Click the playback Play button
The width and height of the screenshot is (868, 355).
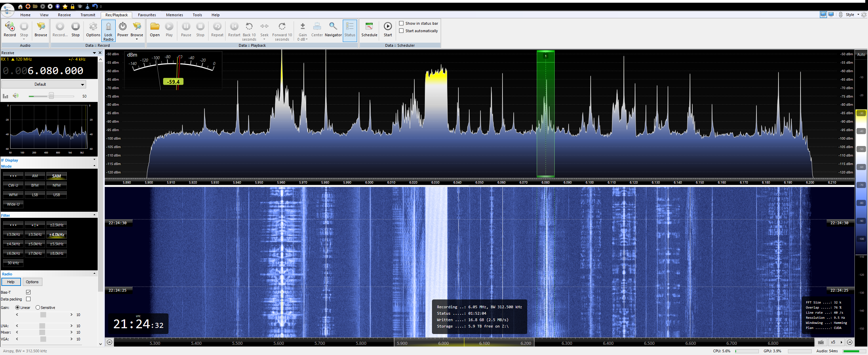(169, 29)
